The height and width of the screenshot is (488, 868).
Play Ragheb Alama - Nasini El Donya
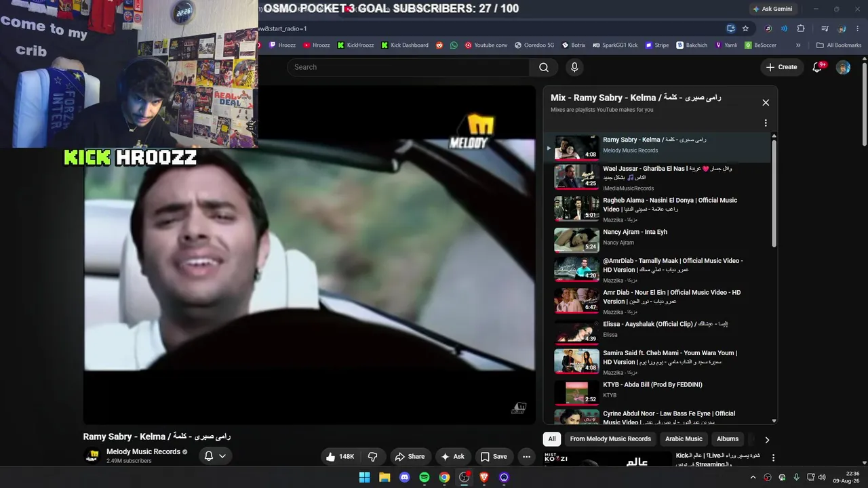[658, 209]
